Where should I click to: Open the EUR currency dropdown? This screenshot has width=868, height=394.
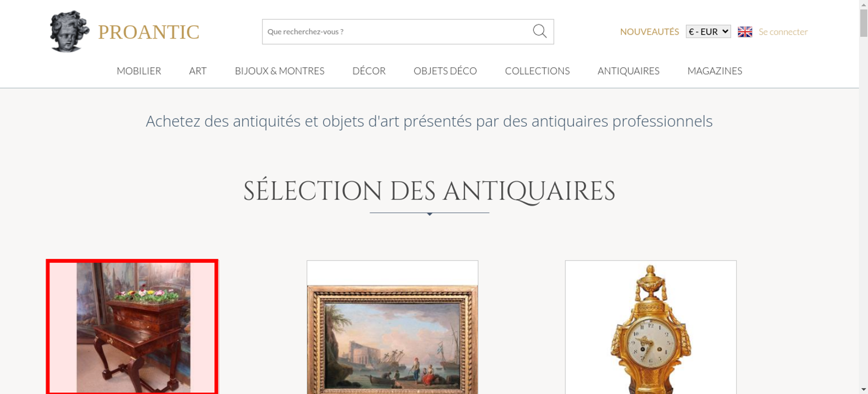(x=708, y=32)
